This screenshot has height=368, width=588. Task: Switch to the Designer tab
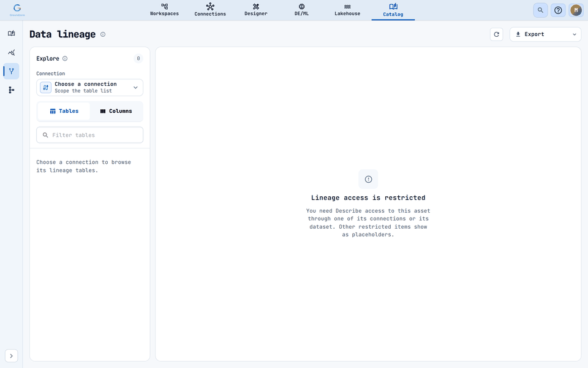point(256,10)
